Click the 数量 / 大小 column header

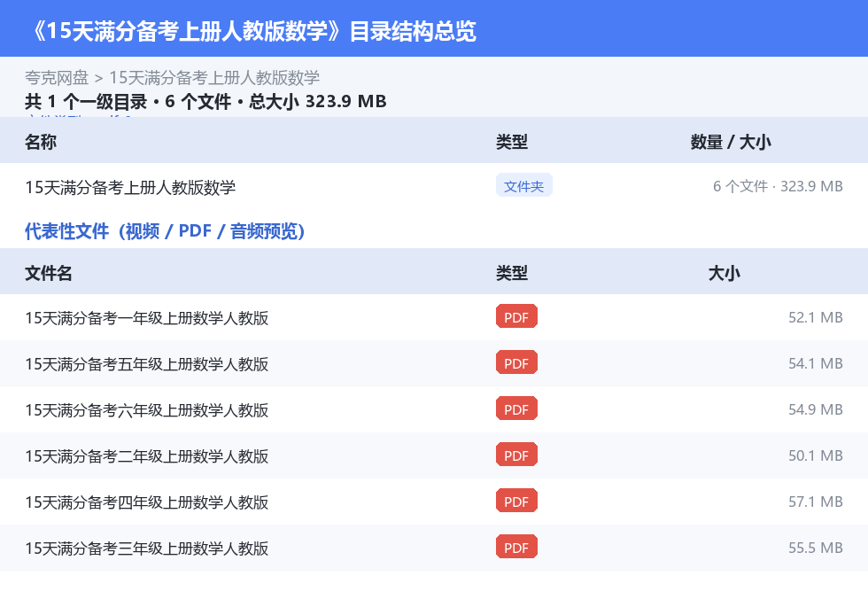tap(731, 142)
